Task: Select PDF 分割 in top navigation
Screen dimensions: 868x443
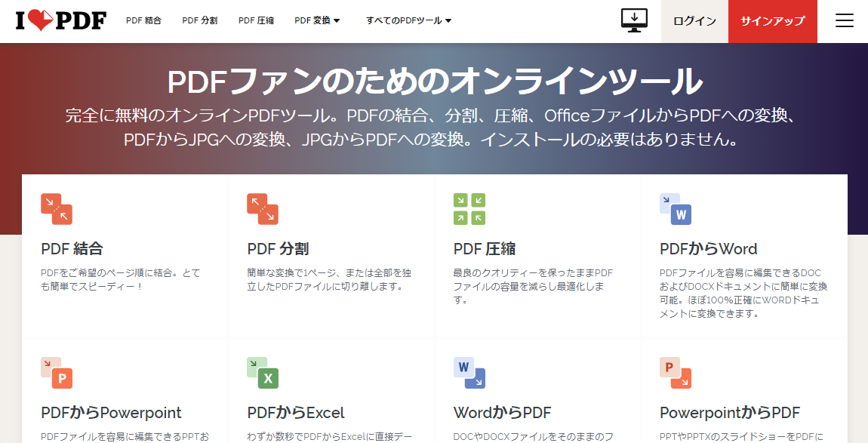Action: pos(200,20)
